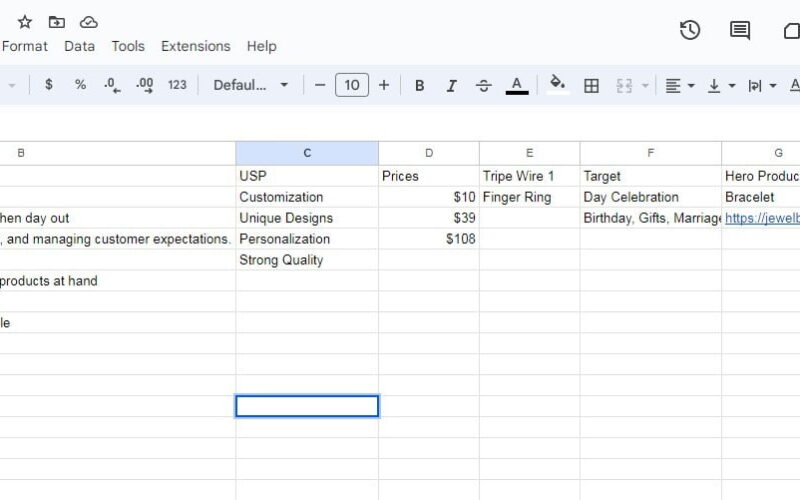Decrease decimal places

[x=112, y=85]
